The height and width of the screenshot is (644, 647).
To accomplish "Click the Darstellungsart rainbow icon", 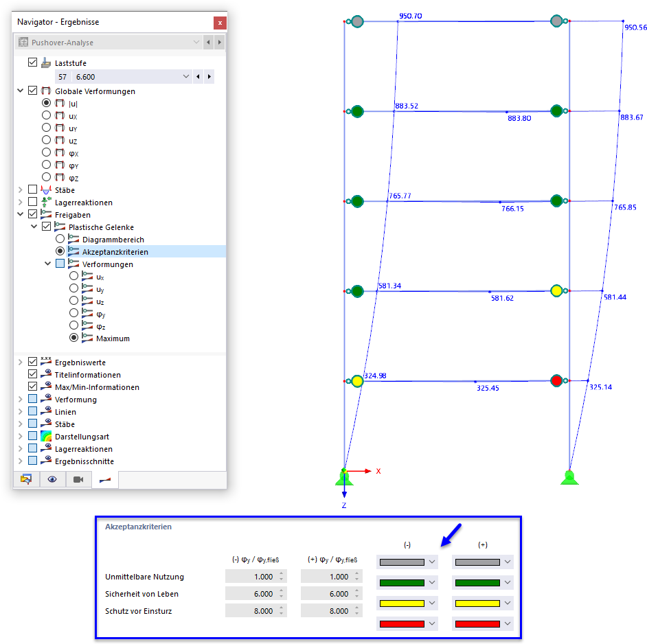I will [x=46, y=436].
